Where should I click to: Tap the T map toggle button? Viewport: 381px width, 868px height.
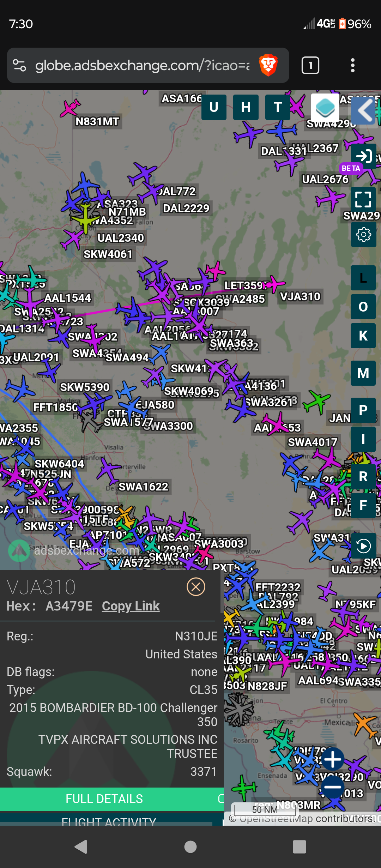278,107
